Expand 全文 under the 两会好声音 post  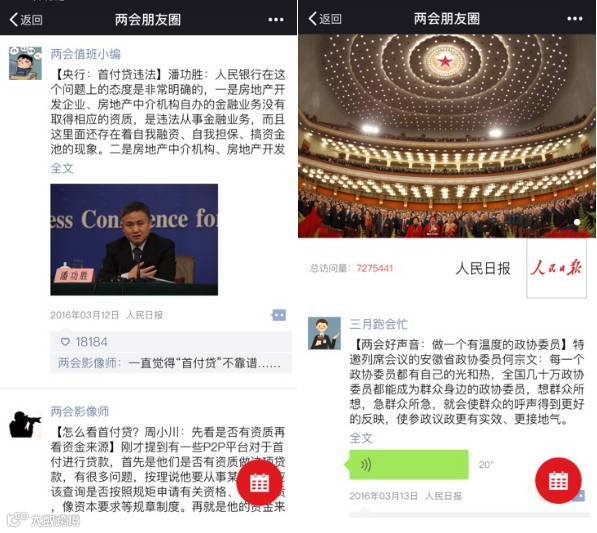[x=361, y=438]
